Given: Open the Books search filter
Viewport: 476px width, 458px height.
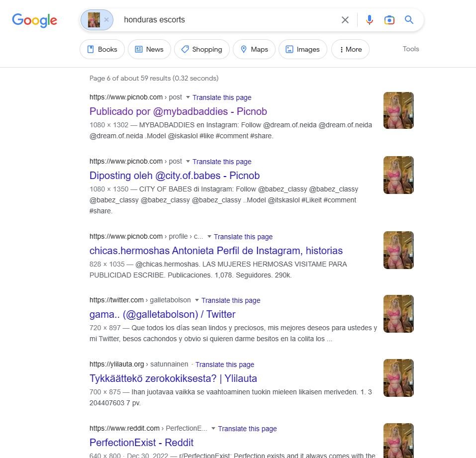Looking at the screenshot, I should click(x=102, y=49).
